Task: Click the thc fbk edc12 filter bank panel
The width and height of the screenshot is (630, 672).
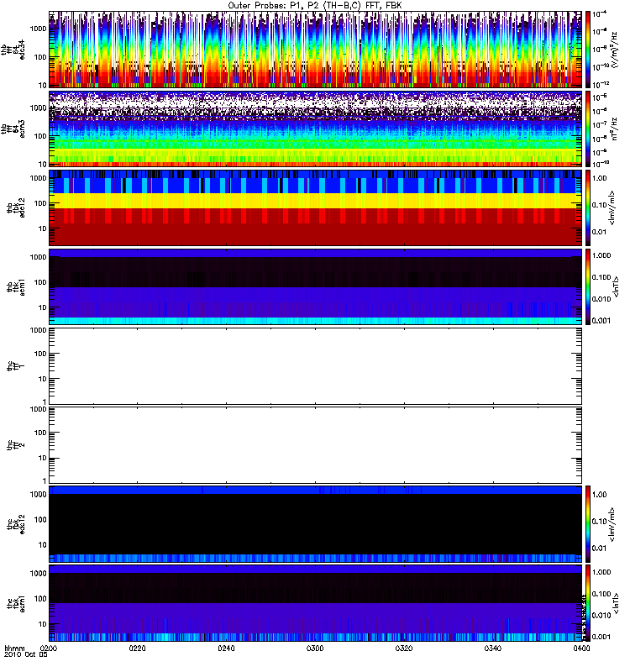Action: [x=316, y=524]
